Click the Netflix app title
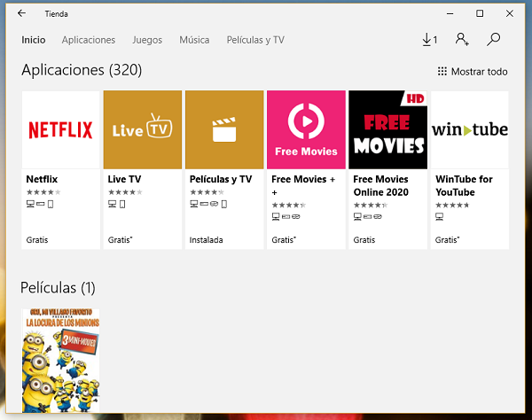Screen dimensions: 532x420 [42, 179]
